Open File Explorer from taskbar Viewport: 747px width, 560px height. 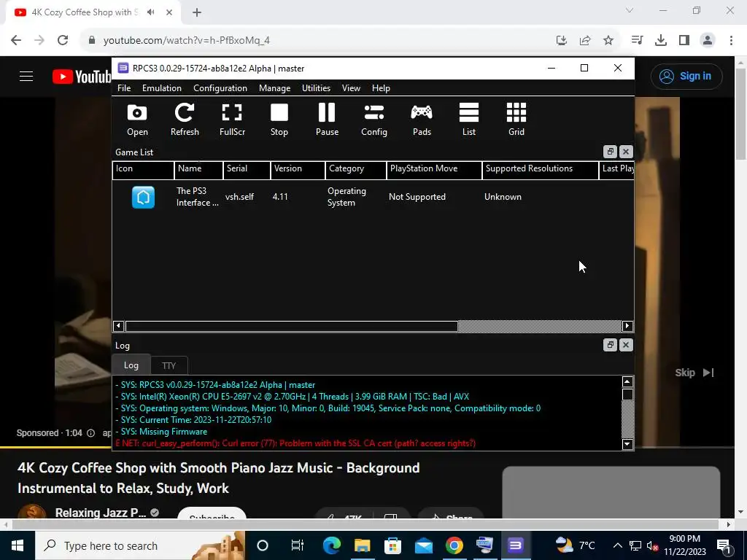click(x=362, y=545)
